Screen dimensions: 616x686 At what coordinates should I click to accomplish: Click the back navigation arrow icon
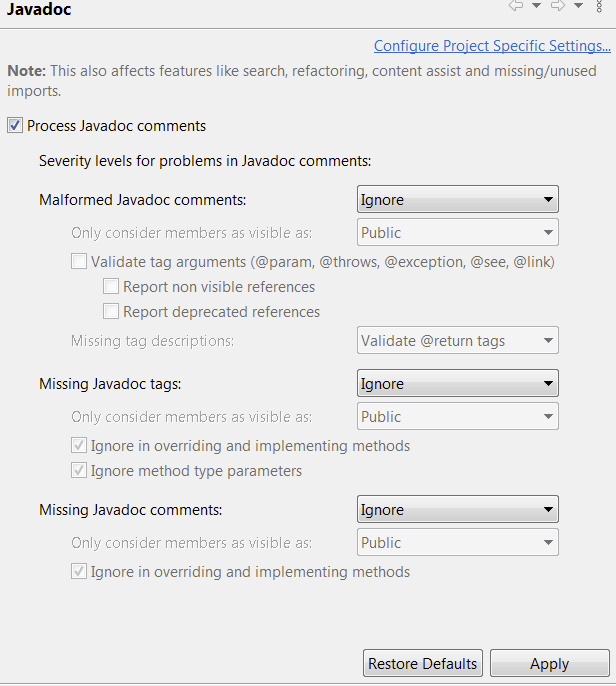tap(516, 5)
